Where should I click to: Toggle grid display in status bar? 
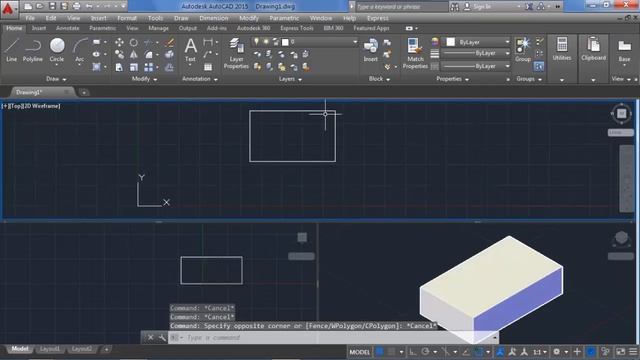[x=379, y=352]
